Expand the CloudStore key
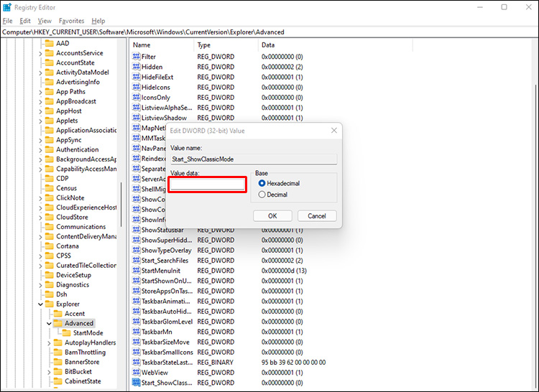 click(40, 218)
